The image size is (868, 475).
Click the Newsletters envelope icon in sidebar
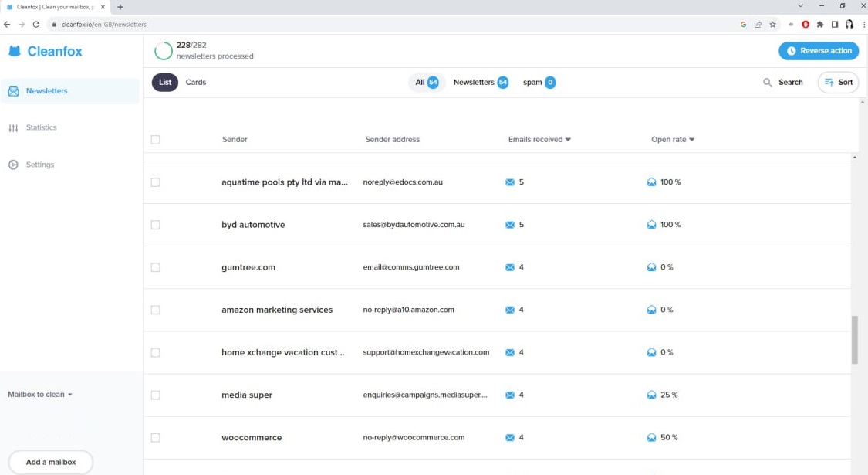pyautogui.click(x=13, y=91)
